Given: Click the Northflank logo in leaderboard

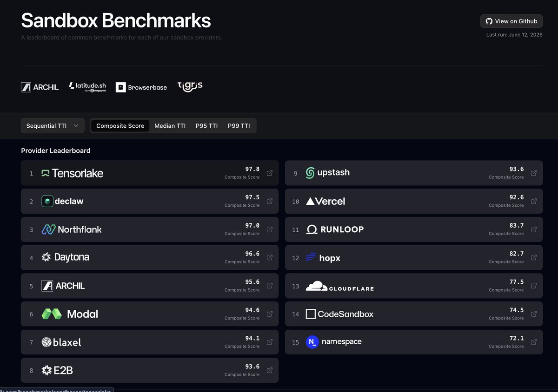Looking at the screenshot, I should tap(72, 229).
